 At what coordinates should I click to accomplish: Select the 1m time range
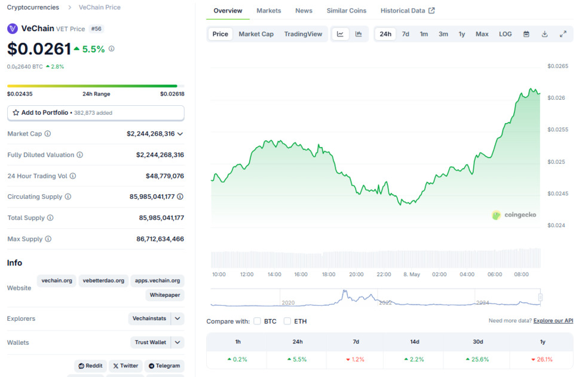click(424, 34)
